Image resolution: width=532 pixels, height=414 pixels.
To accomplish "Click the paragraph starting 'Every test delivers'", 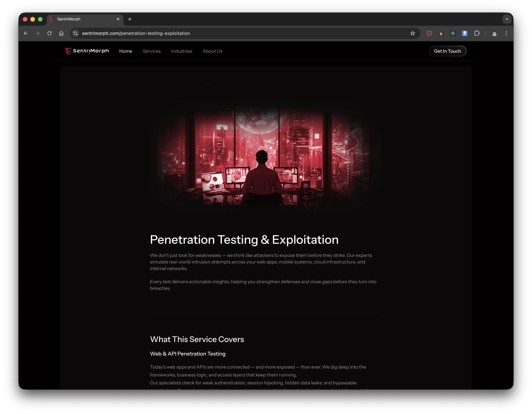I will click(x=263, y=285).
